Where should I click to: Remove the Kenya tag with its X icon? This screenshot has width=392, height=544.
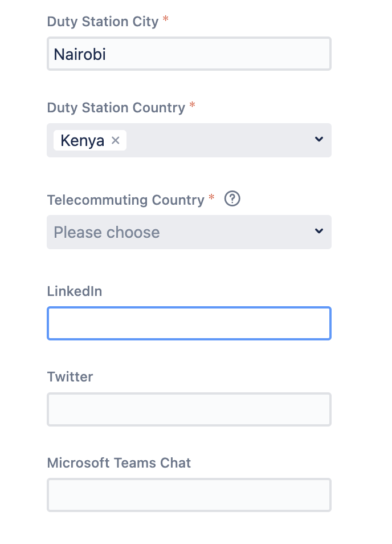(x=116, y=140)
